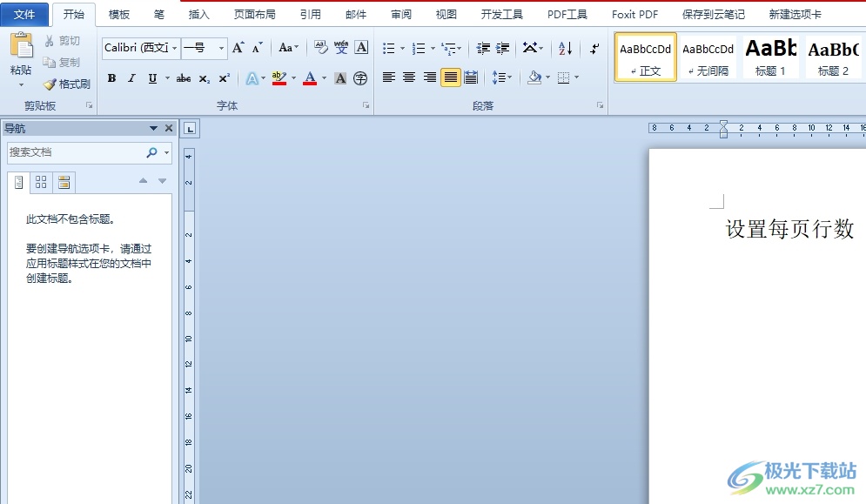
Task: Open the Foxit PDF tab
Action: tap(634, 15)
